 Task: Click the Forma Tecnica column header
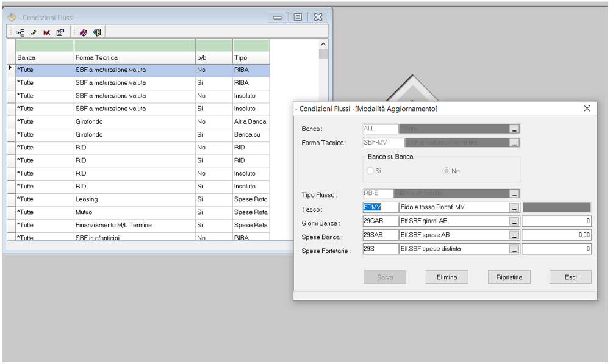(x=134, y=58)
